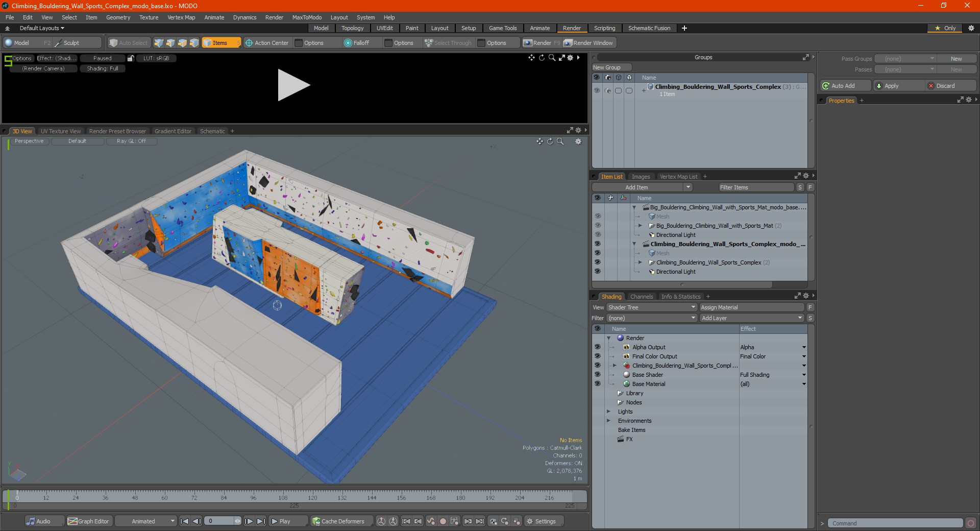This screenshot has height=531, width=980.
Task: Select the Polygons selection mode icon
Action: tap(182, 43)
